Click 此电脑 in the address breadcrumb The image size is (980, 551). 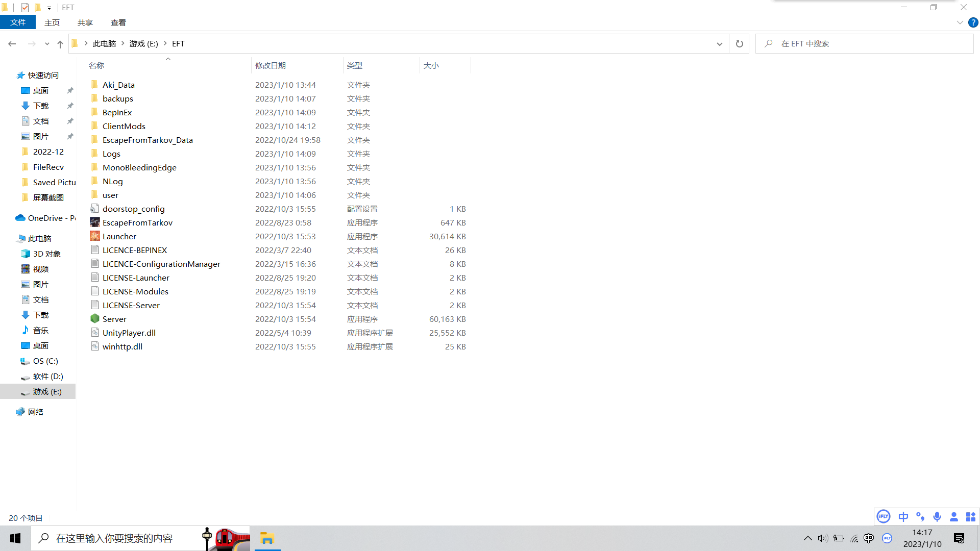click(104, 44)
